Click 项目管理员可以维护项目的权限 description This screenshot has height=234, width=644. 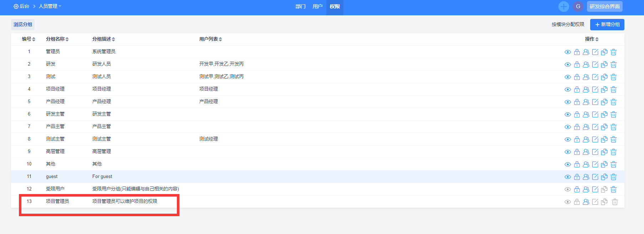125,201
